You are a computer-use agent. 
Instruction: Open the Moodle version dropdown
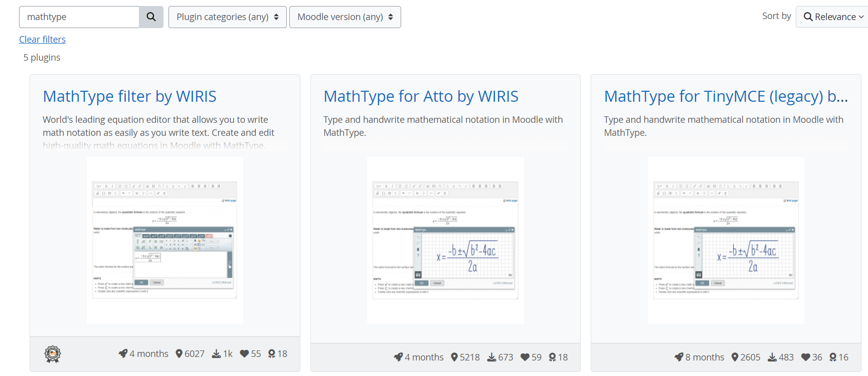[x=345, y=17]
